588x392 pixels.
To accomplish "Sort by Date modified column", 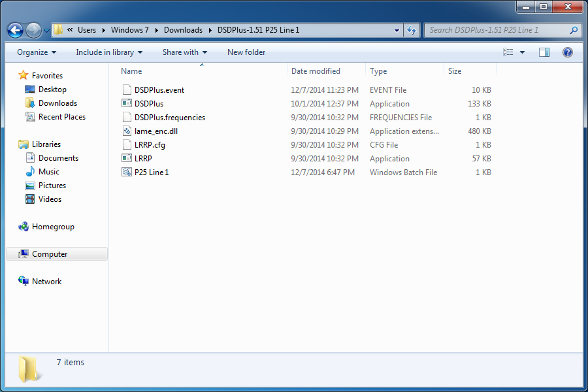I will (316, 71).
